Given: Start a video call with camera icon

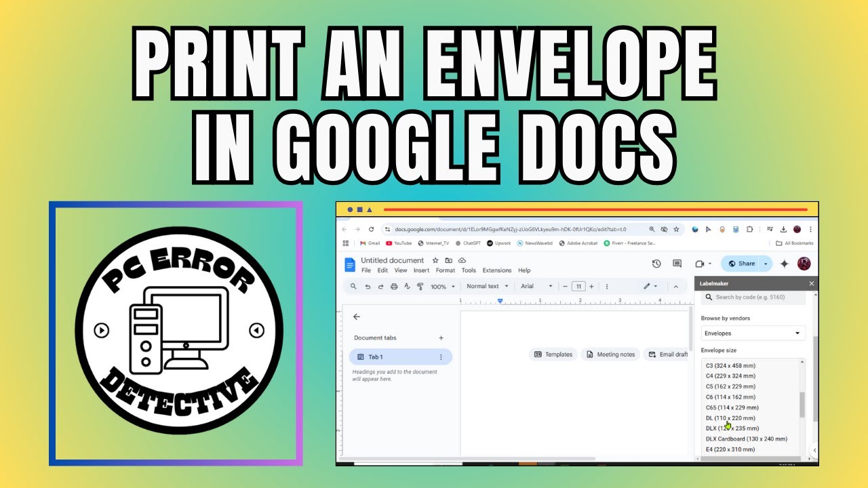Looking at the screenshot, I should click(700, 264).
